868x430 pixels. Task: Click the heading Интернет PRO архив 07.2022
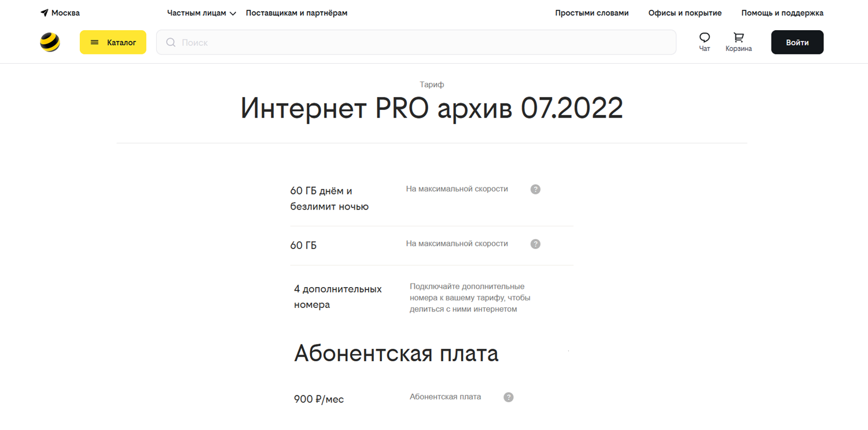[x=432, y=108]
